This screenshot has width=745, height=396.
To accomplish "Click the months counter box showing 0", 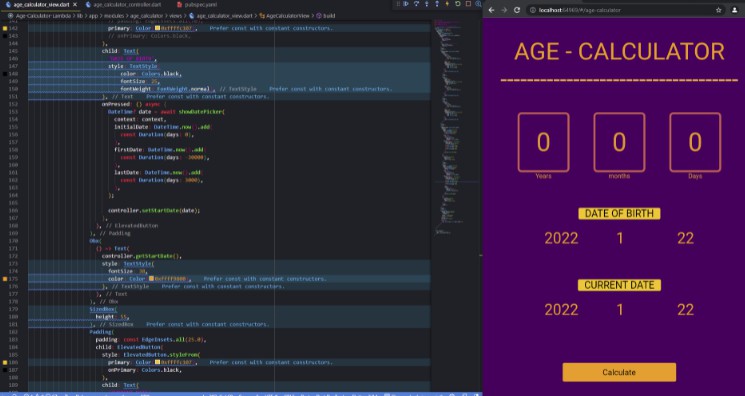I will 619,142.
